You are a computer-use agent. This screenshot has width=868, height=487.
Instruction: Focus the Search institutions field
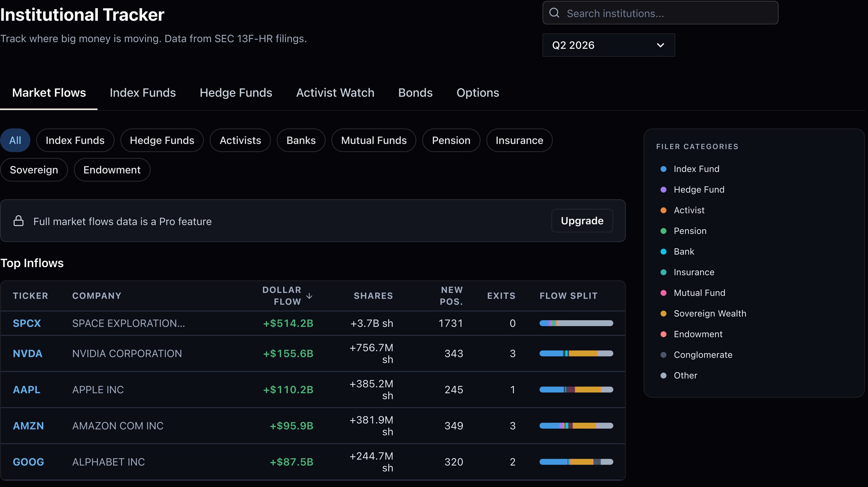(660, 13)
